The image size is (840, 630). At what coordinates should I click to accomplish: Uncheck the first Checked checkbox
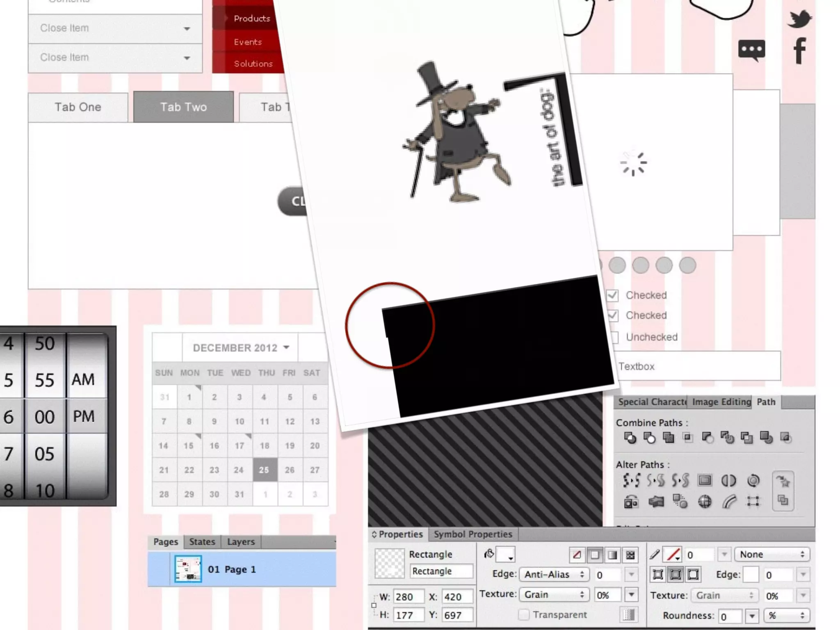click(x=613, y=295)
